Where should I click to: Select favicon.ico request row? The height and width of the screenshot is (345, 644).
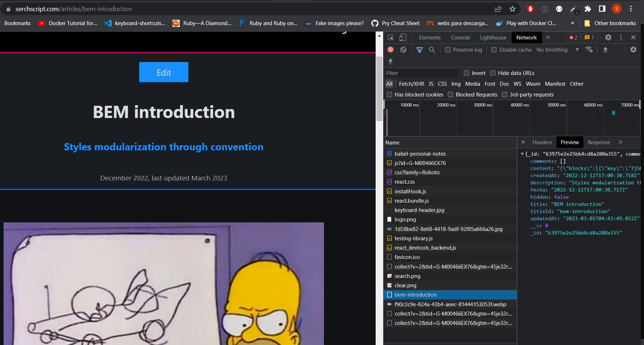[x=450, y=257]
